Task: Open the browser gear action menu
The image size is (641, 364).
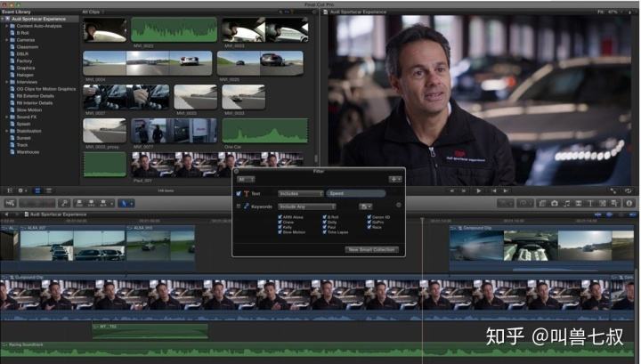Action: tap(21, 190)
